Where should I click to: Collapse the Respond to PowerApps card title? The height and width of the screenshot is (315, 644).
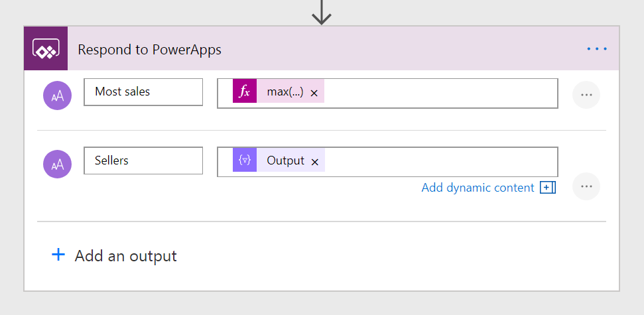click(149, 50)
